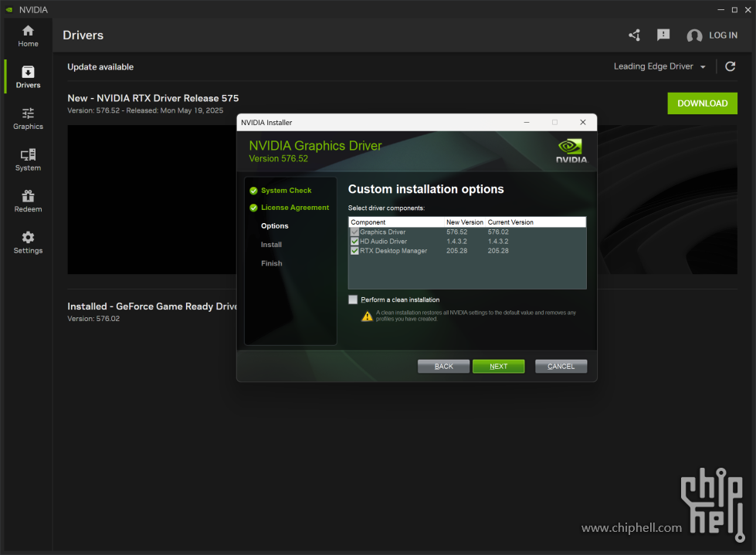Click the green DOWNLOAD button
This screenshot has height=555, width=756.
[702, 103]
